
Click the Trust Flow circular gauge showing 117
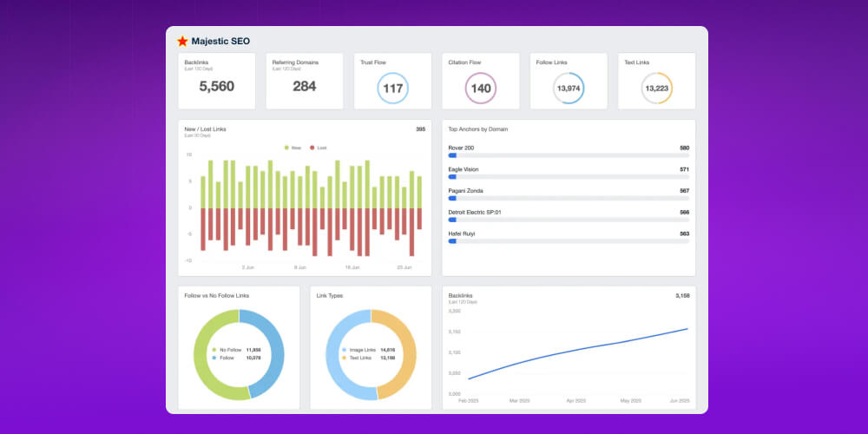coord(392,89)
